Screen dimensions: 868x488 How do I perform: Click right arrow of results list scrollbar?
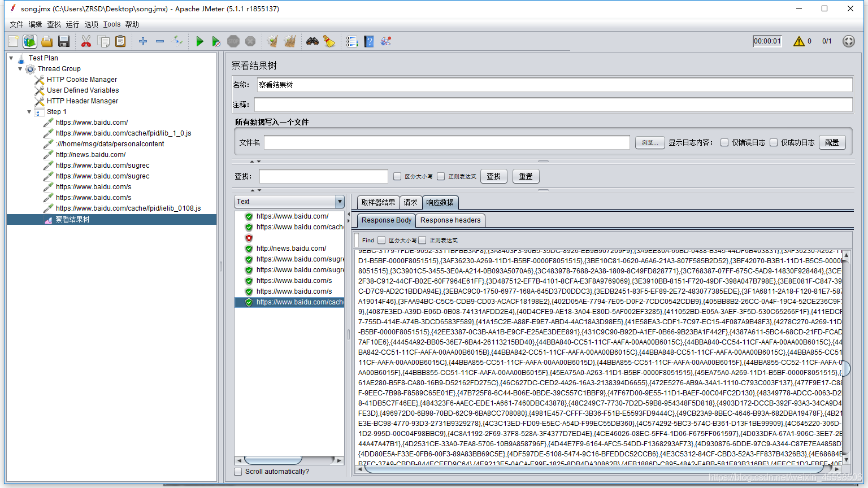click(339, 460)
